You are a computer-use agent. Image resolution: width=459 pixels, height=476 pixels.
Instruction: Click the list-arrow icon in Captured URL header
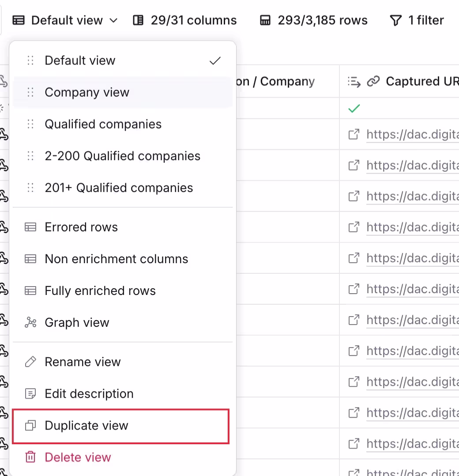354,82
